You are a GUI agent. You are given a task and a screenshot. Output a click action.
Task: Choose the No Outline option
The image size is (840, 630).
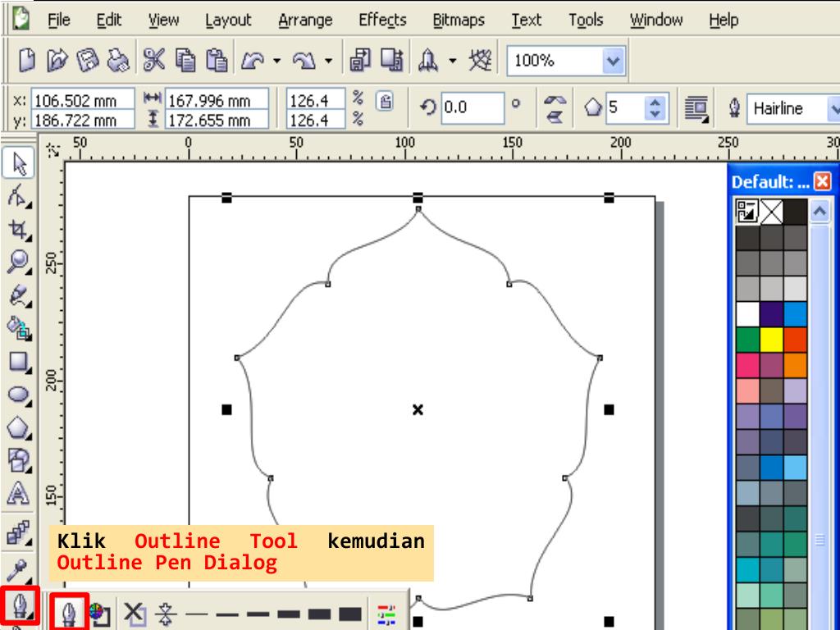pos(134,614)
